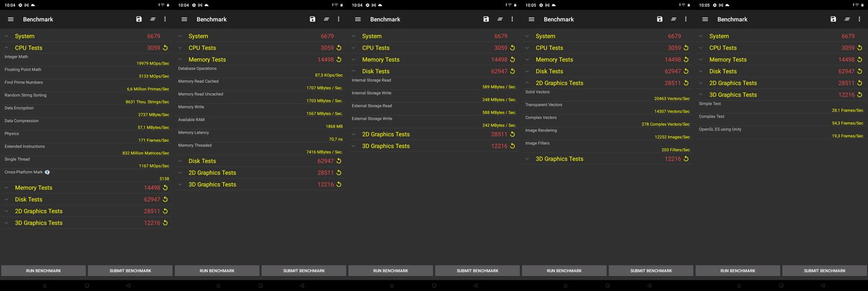Click Run Benchmark on screen with CPU Tests expanded
The width and height of the screenshot is (868, 291).
(x=43, y=271)
